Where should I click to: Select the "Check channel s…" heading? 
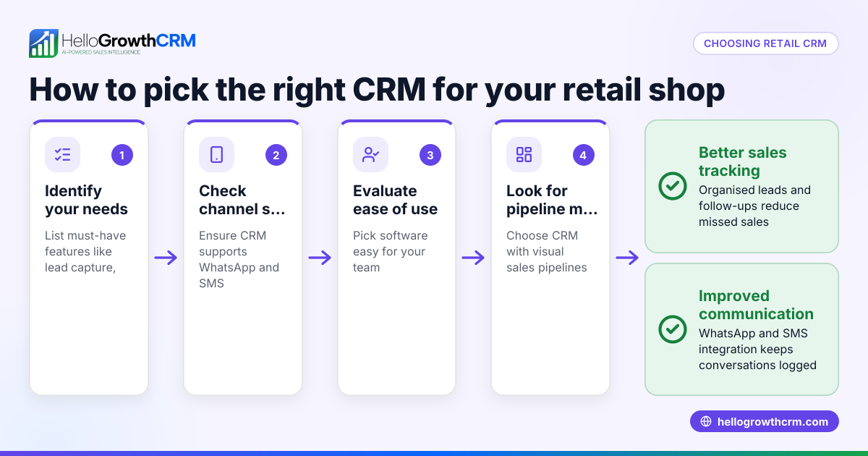pos(242,200)
